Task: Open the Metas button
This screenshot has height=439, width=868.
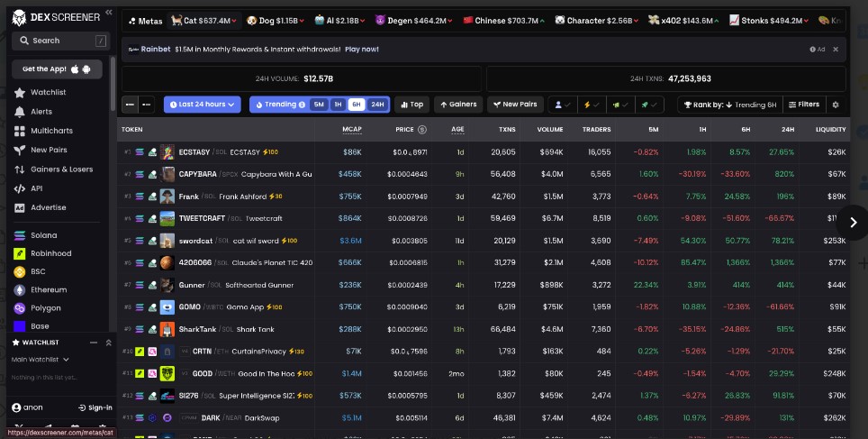Action: (x=145, y=21)
